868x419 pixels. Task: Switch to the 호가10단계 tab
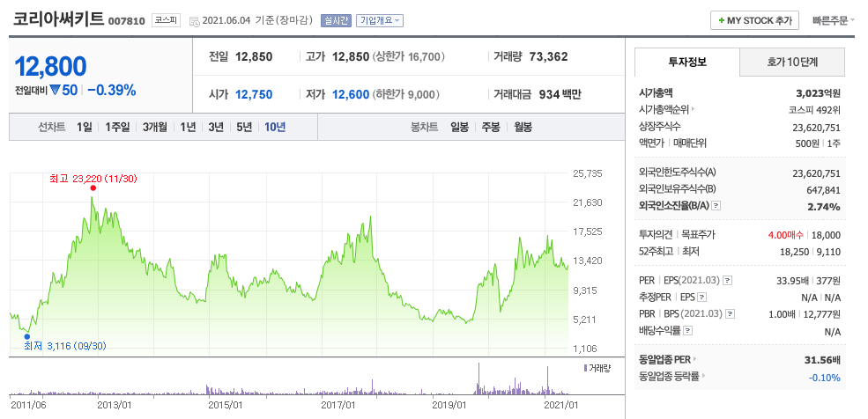(x=792, y=62)
